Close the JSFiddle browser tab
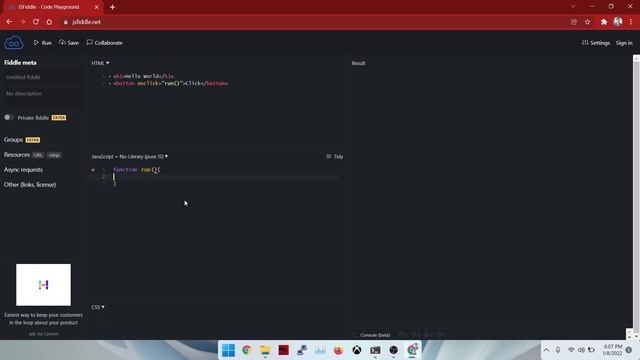The width and height of the screenshot is (640, 360). coord(97,7)
